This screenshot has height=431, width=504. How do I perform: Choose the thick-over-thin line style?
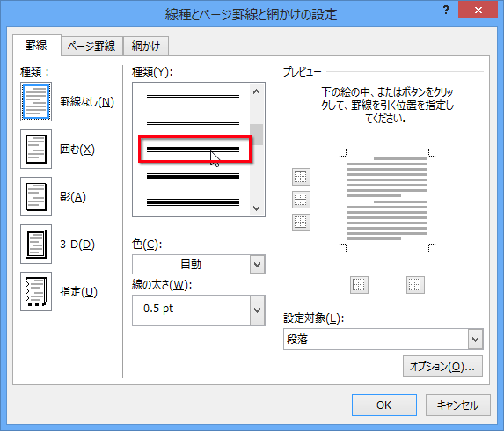point(193,150)
